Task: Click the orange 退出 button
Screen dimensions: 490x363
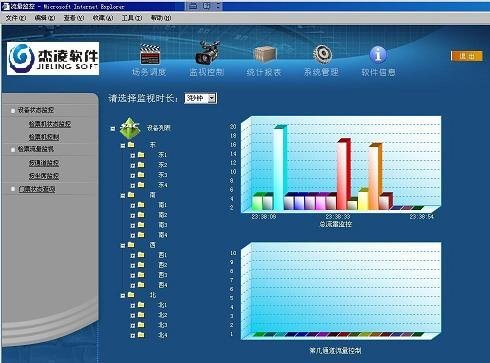Action: 467,56
